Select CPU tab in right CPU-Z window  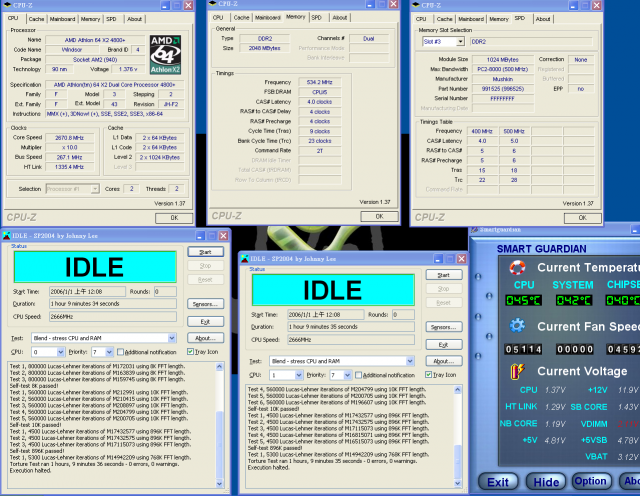421,19
